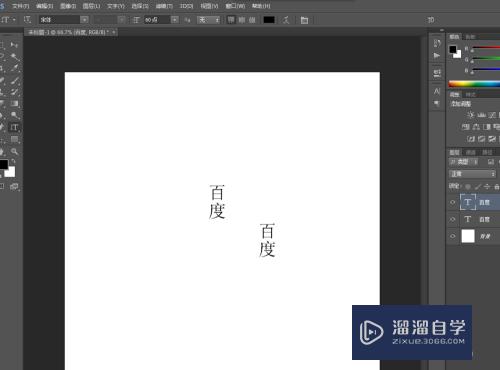Change the screen mode
Image resolution: width=500 pixels, height=370 pixels.
click(14, 187)
